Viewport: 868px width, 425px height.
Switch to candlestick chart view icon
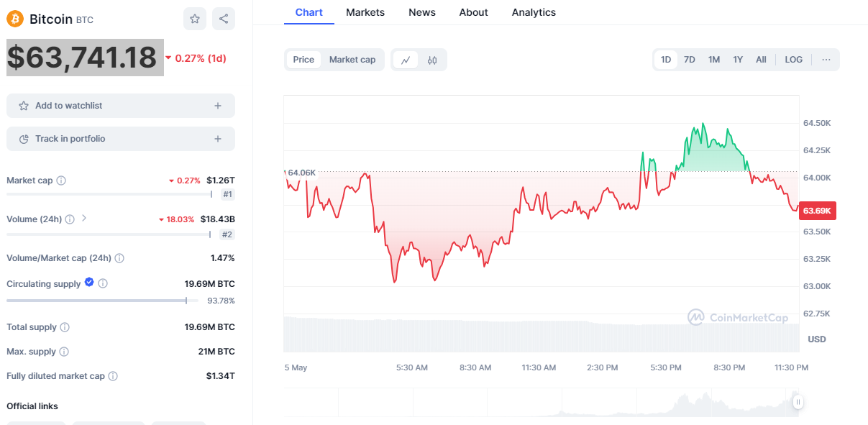pyautogui.click(x=432, y=60)
